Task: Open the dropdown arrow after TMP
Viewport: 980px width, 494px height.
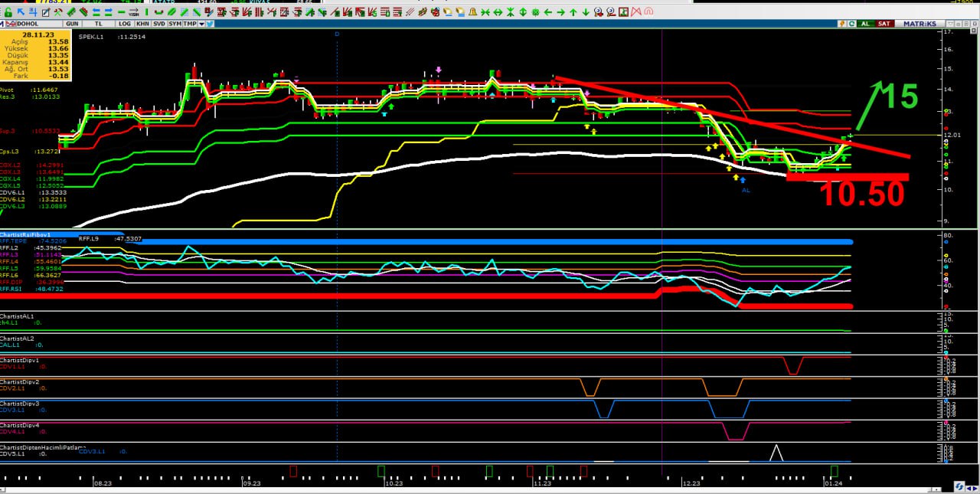Action: (201, 24)
